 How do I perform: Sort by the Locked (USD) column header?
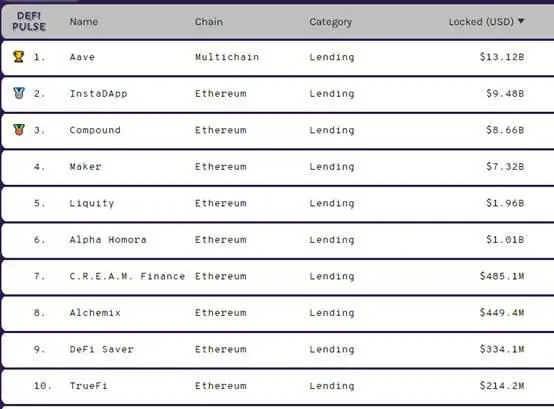point(481,22)
